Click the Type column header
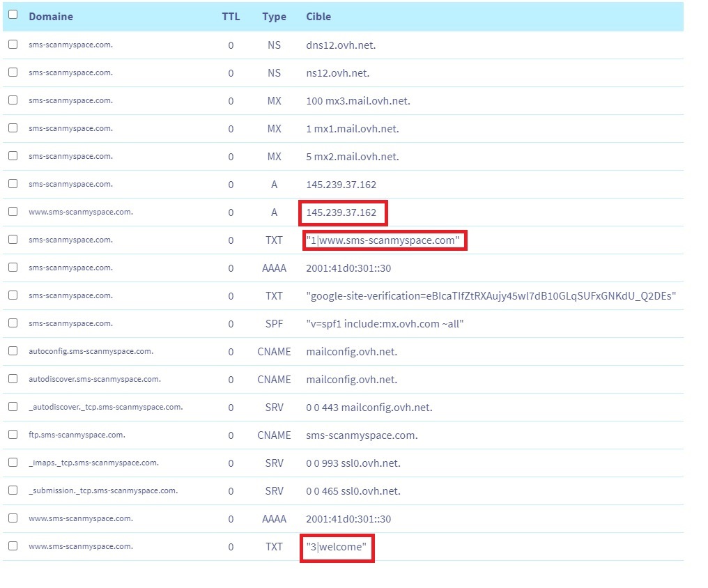Image resolution: width=708 pixels, height=588 pixels. pyautogui.click(x=274, y=16)
